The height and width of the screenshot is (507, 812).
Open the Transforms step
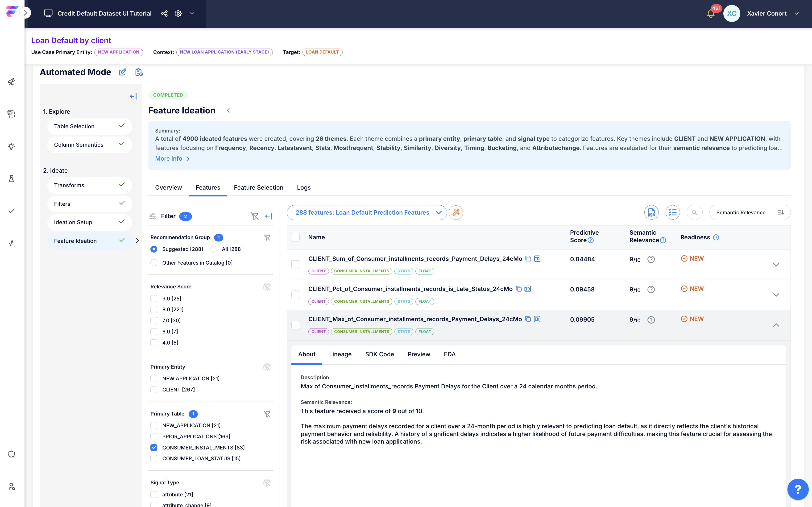pyautogui.click(x=90, y=185)
